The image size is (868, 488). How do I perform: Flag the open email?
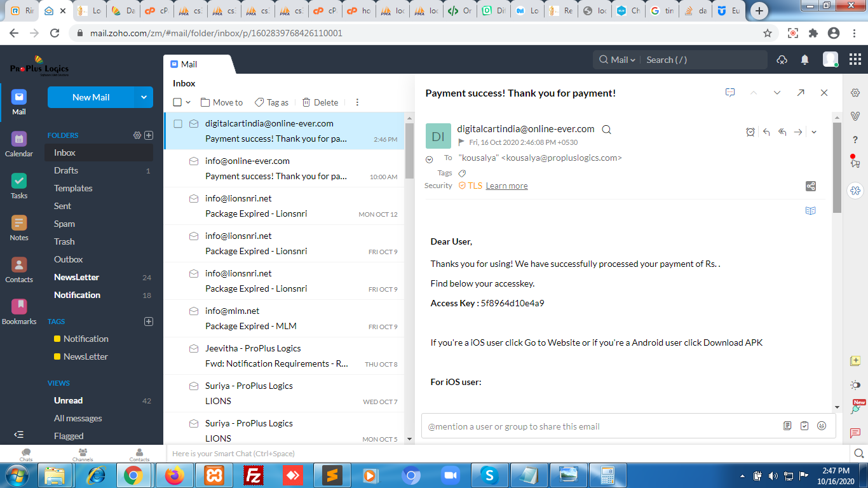click(461, 142)
